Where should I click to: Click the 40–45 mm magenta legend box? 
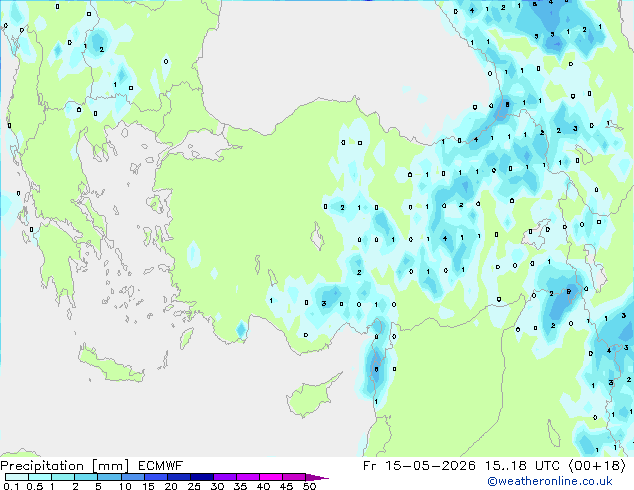[x=271, y=477]
